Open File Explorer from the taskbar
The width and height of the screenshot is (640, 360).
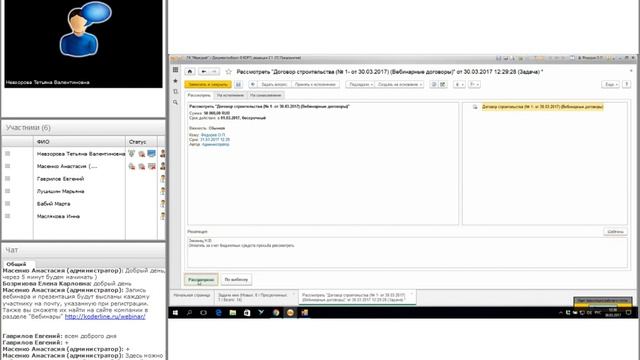pyautogui.click(x=233, y=313)
